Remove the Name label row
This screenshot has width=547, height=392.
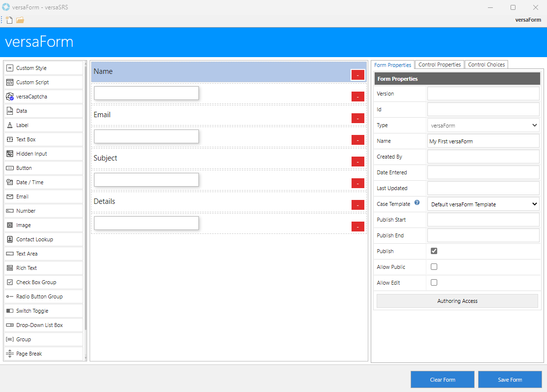coord(357,75)
